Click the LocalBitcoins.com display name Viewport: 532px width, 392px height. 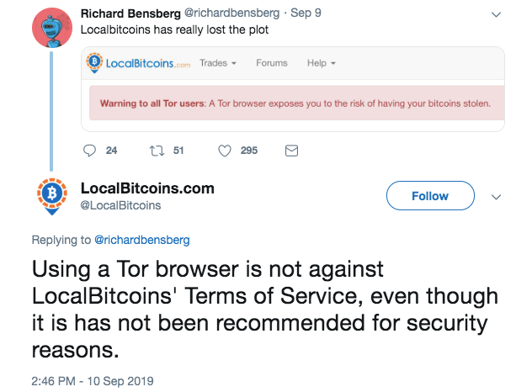[x=147, y=188]
